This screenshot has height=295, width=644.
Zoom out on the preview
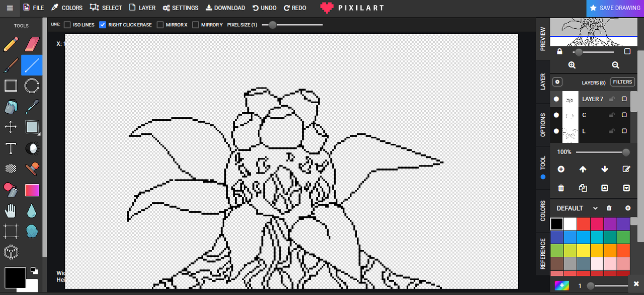(x=615, y=65)
